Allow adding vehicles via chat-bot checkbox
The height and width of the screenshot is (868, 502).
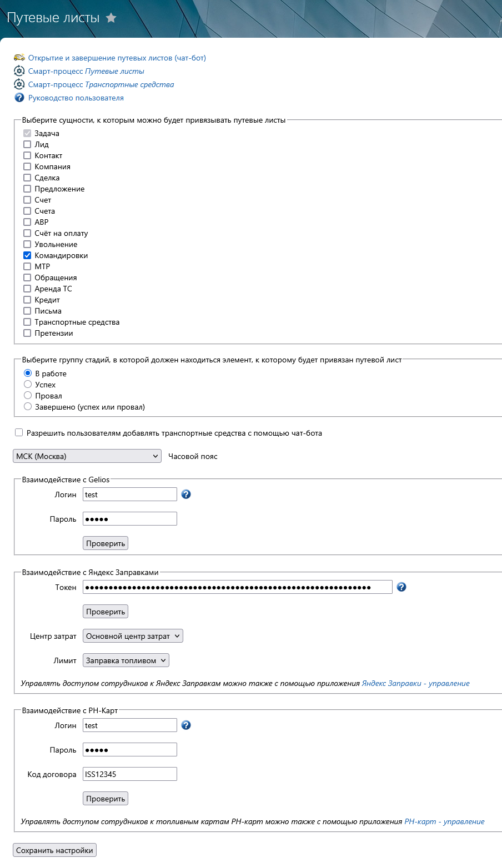coord(19,432)
